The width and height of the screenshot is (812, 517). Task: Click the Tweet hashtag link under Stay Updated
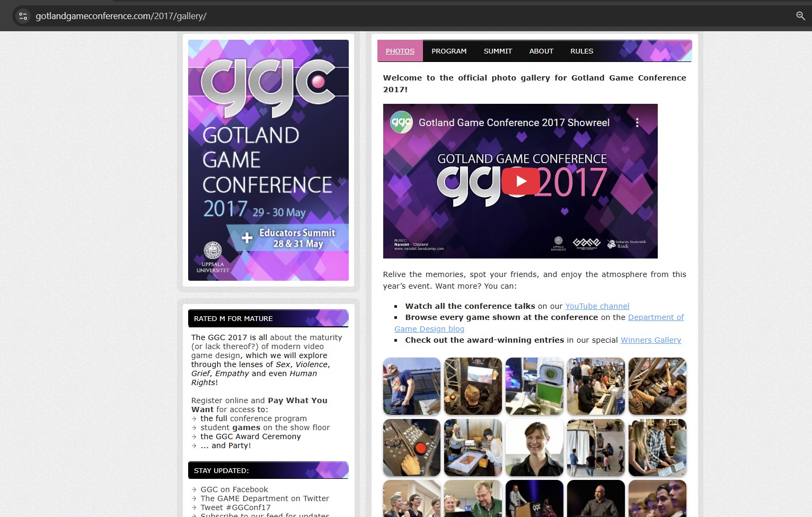coord(235,507)
